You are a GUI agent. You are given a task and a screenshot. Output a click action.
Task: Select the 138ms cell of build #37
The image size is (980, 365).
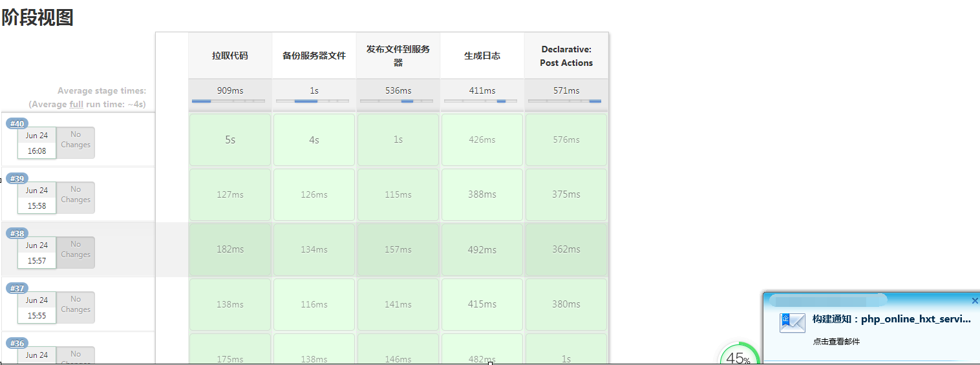230,304
